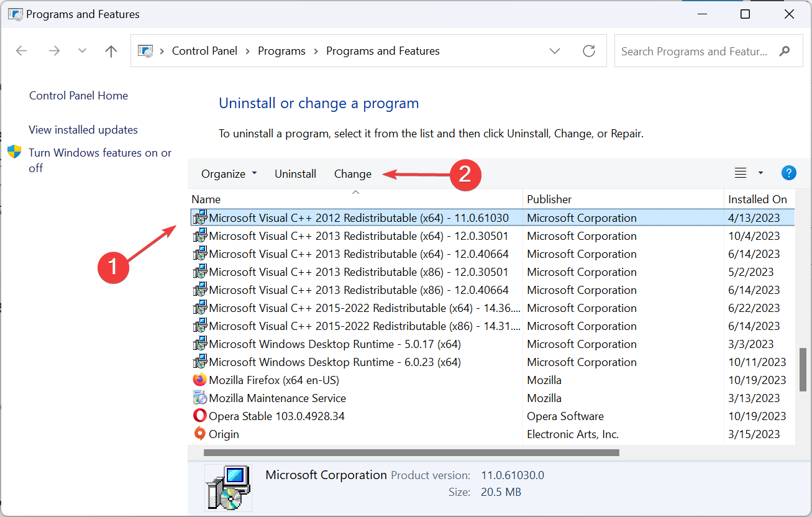Viewport: 812px width, 517px height.
Task: Click the Origin application icon
Action: 199,433
